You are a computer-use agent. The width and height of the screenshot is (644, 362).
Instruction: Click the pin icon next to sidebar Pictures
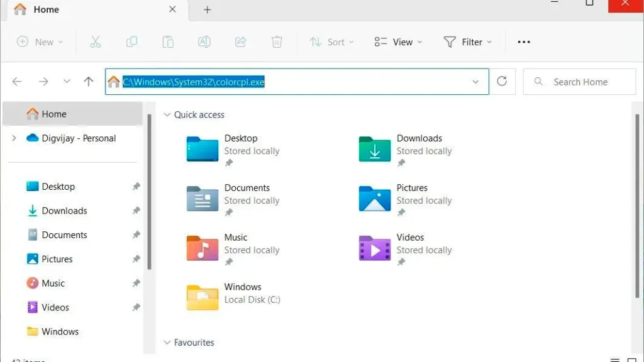point(136,259)
